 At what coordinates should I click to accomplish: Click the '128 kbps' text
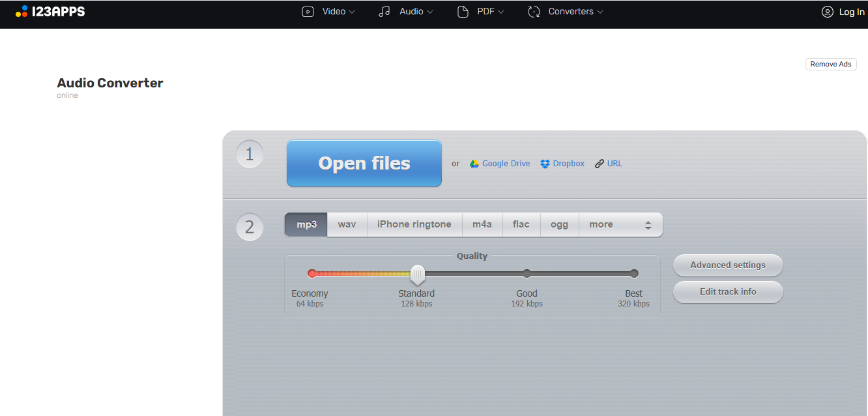pos(416,304)
